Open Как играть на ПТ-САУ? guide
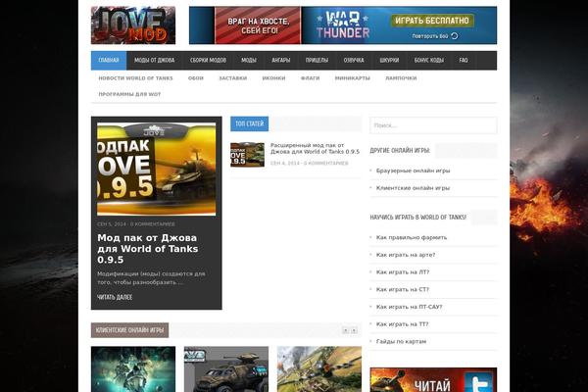588x392 pixels. [x=409, y=307]
